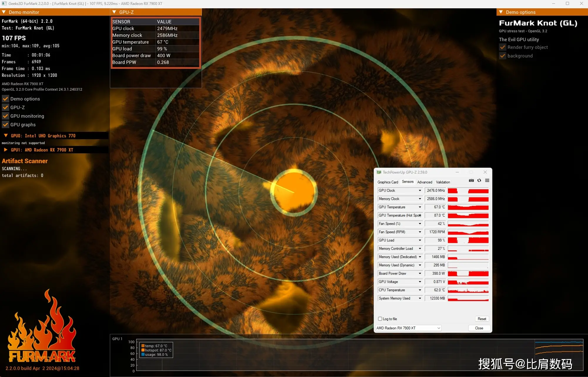Click the GPU graphs icon
Screen dimensions: 588x377
coord(6,124)
